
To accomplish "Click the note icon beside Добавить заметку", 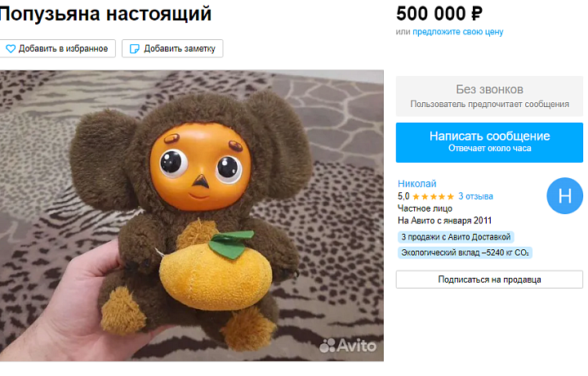I will tap(134, 49).
